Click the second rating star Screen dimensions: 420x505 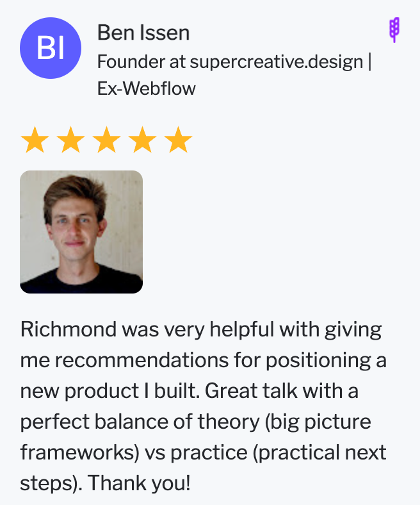[x=70, y=140]
